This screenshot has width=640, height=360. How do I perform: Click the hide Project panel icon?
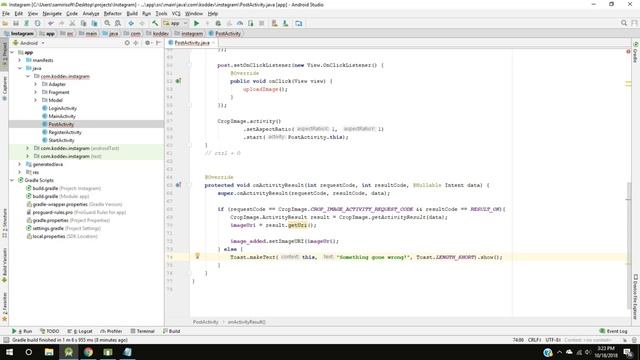(158, 43)
